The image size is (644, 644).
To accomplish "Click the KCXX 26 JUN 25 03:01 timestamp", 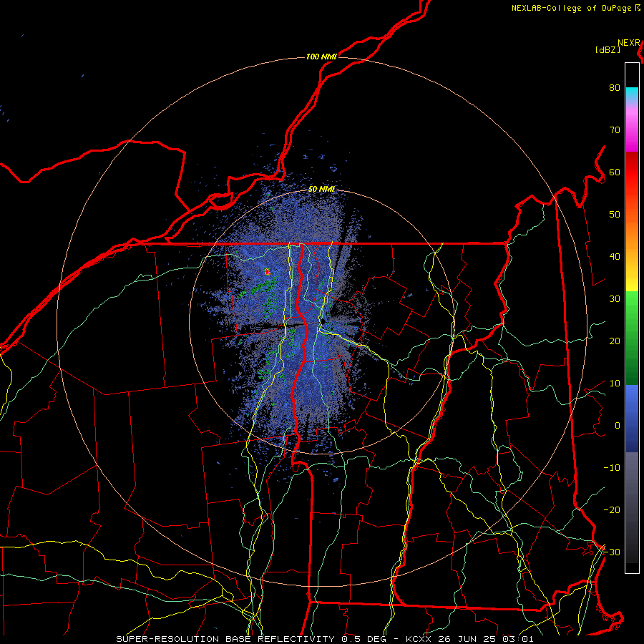I will (469, 639).
